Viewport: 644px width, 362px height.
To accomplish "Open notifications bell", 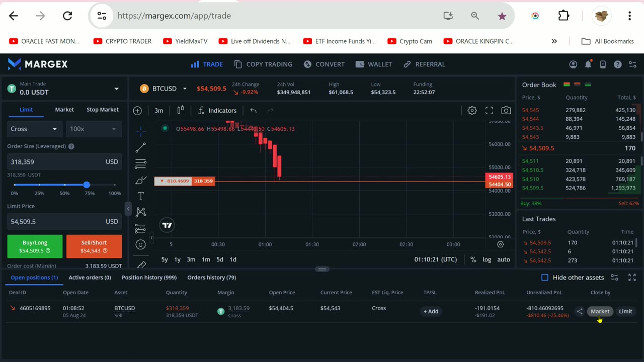I will click(588, 64).
